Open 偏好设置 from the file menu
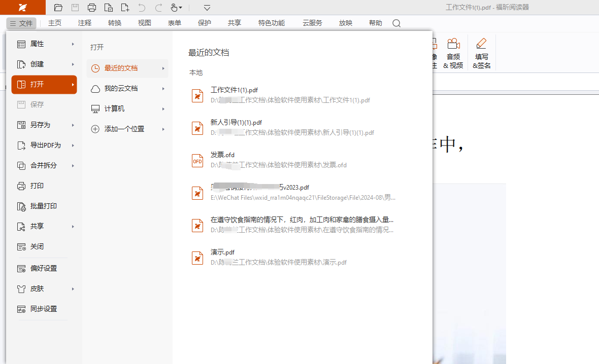 [x=43, y=268]
